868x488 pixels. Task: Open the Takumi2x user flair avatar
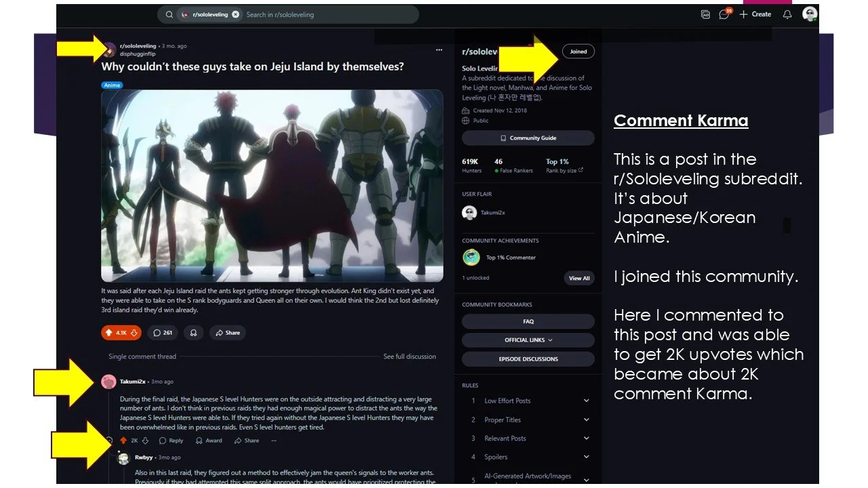(x=469, y=212)
